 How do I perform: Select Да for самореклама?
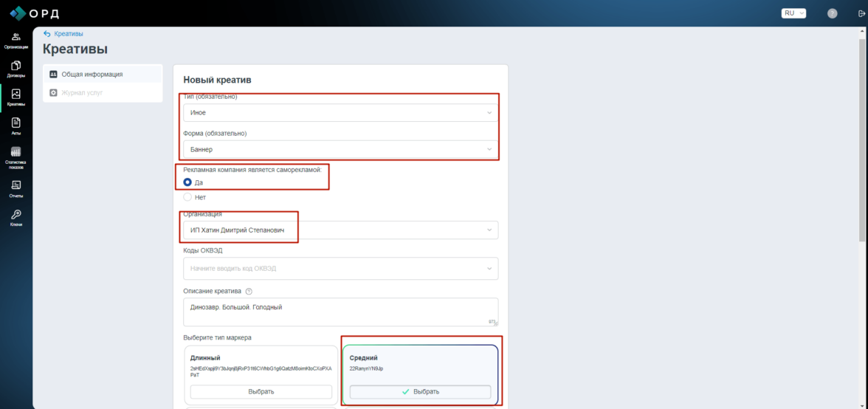(187, 182)
